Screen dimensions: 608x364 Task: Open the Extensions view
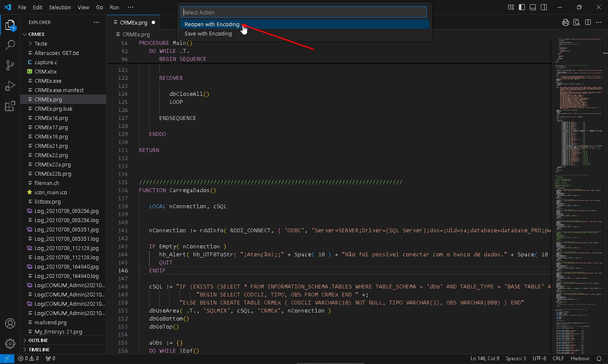point(10,106)
